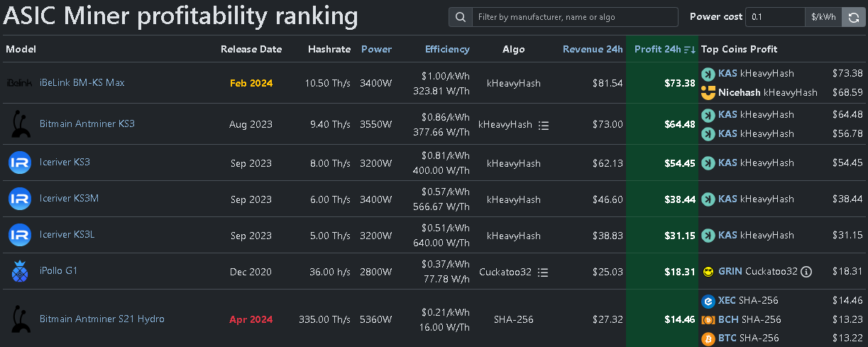The width and height of the screenshot is (868, 347).
Task: Expand algo list for iPollo G1
Action: click(543, 272)
